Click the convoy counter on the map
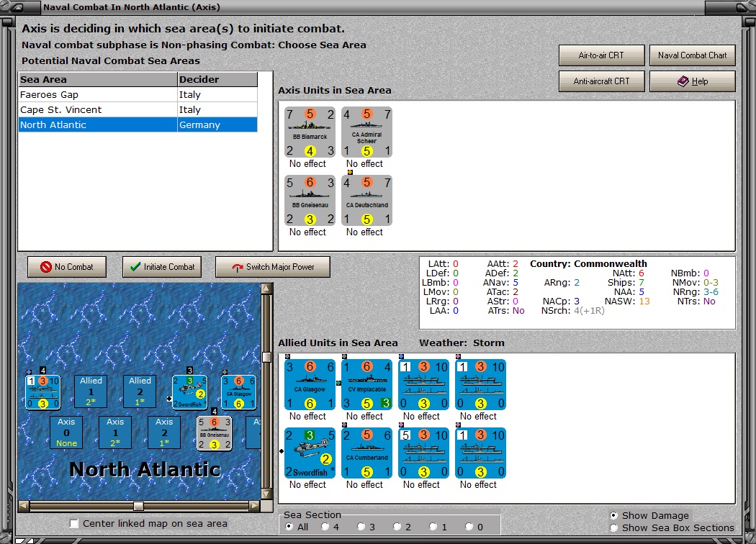 tap(43, 392)
